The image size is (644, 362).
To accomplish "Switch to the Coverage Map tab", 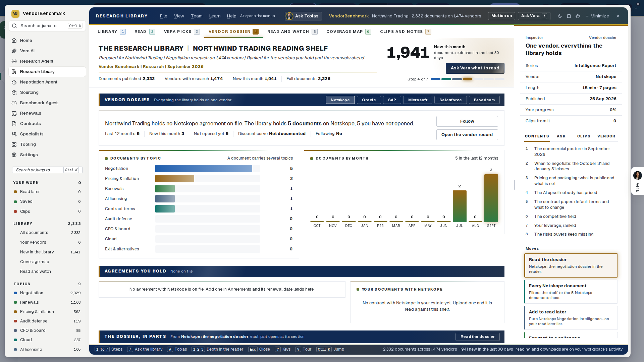I will (x=348, y=32).
